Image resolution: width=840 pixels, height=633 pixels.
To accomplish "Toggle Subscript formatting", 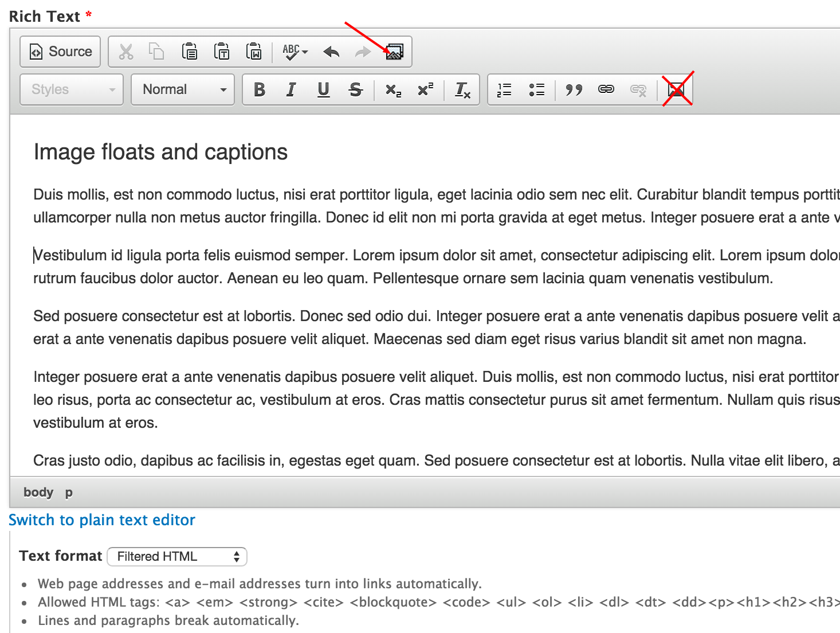I will point(393,89).
